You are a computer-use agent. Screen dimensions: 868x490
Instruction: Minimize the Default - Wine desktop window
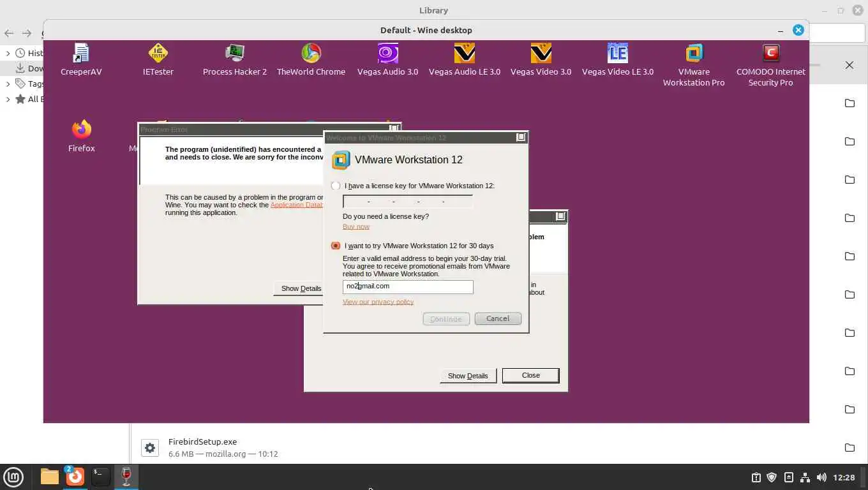pos(781,30)
